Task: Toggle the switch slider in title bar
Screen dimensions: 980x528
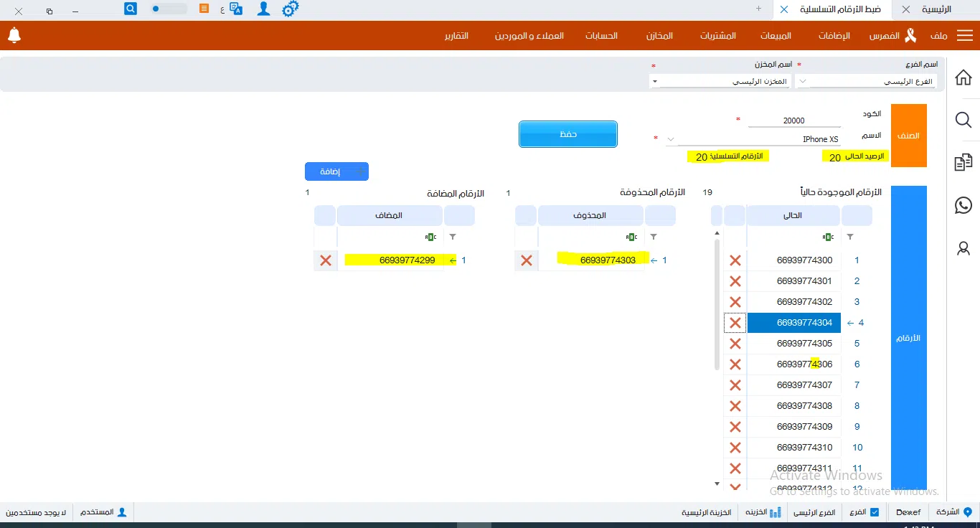Action: click(169, 9)
